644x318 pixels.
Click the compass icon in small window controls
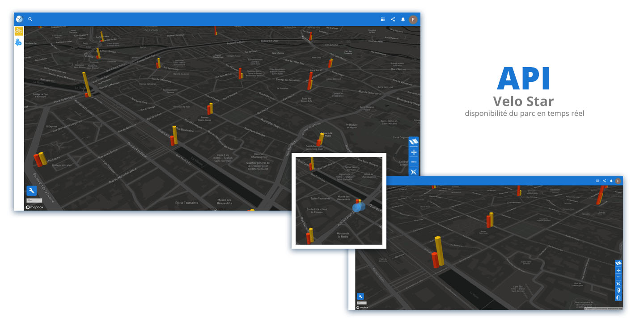619,284
